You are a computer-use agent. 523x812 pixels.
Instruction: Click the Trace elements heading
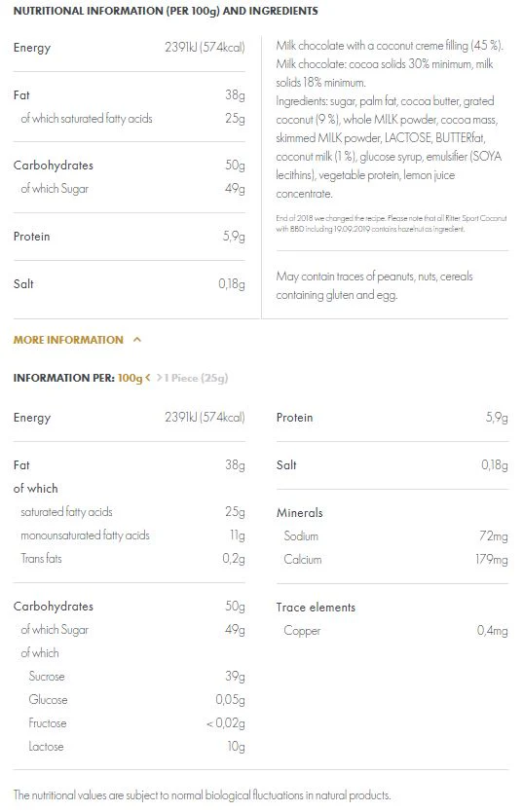coord(316,607)
